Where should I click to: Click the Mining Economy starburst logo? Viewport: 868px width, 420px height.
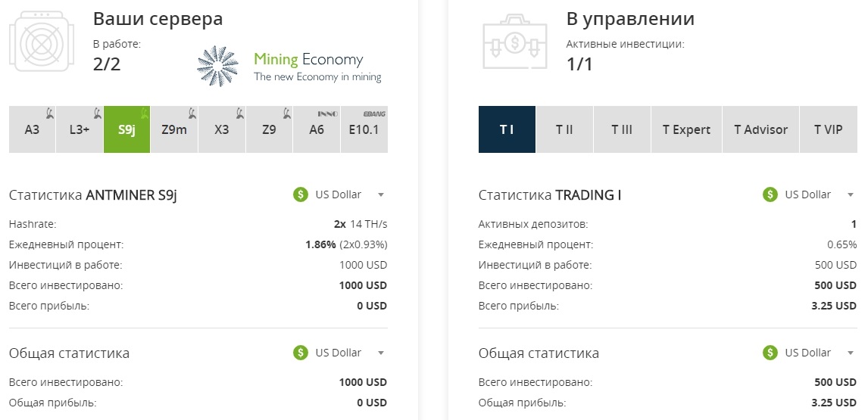pos(217,67)
